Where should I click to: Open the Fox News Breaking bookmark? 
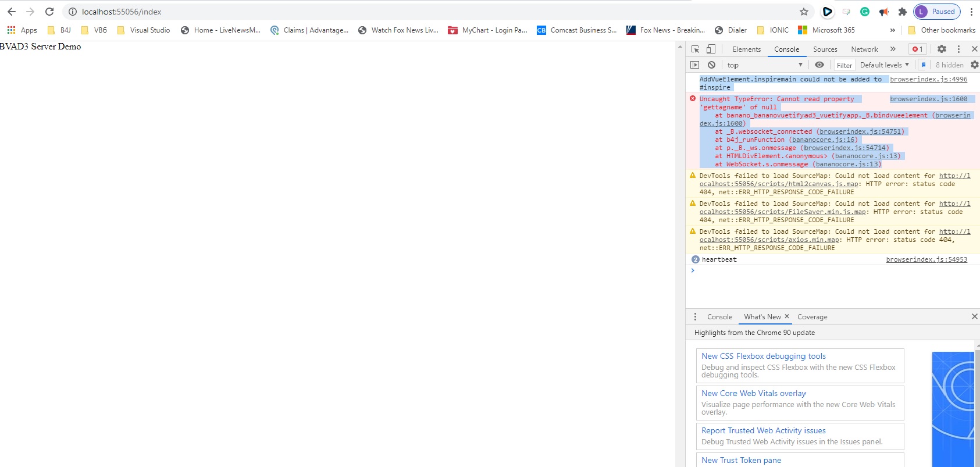[665, 30]
